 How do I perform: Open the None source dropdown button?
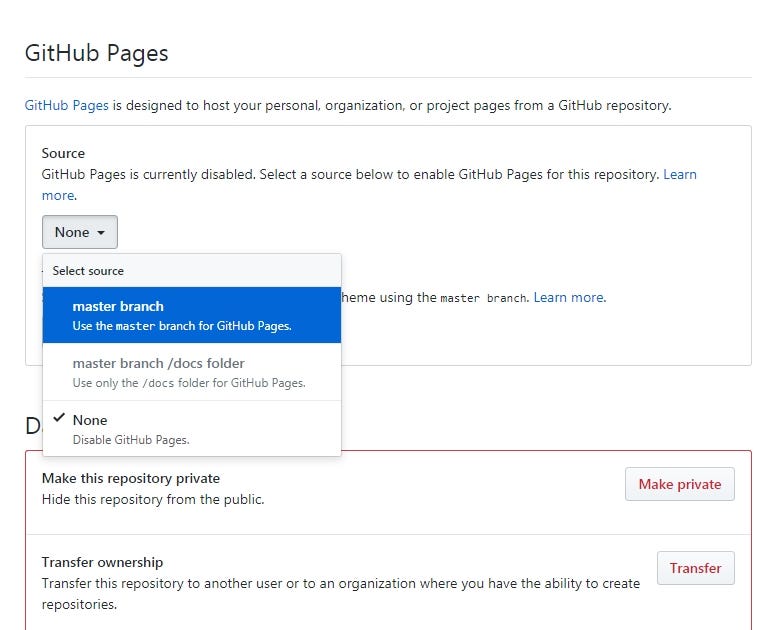tap(80, 232)
